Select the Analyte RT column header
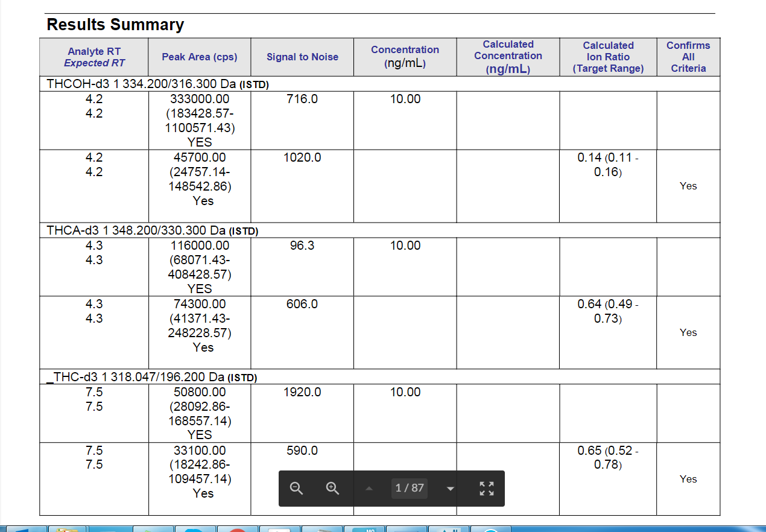This screenshot has width=766, height=532. [94, 57]
